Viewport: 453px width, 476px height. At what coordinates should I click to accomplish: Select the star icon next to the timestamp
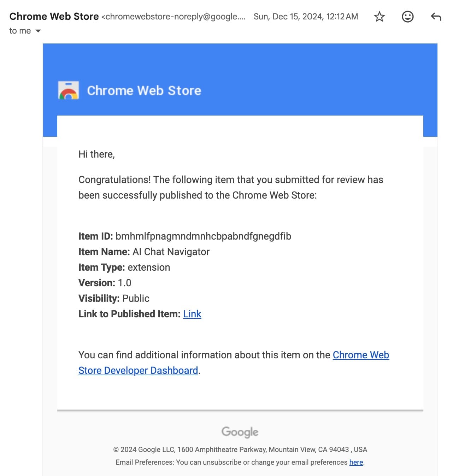tap(379, 16)
